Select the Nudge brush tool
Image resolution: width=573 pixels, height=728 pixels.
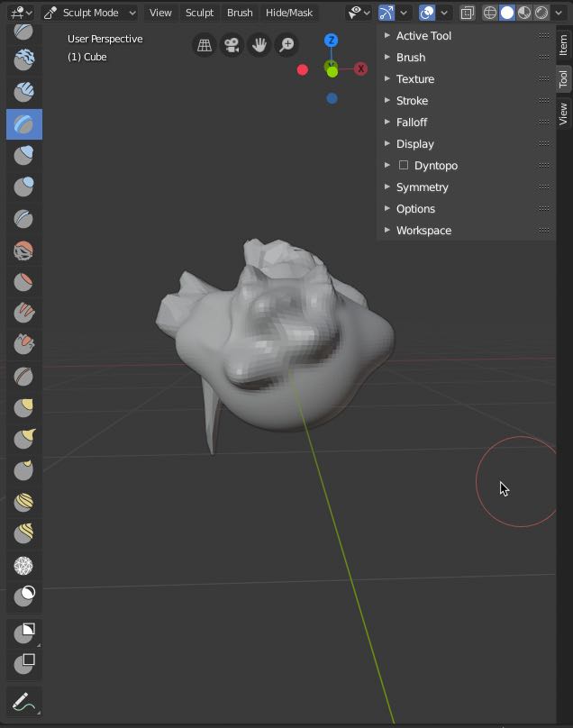24,502
